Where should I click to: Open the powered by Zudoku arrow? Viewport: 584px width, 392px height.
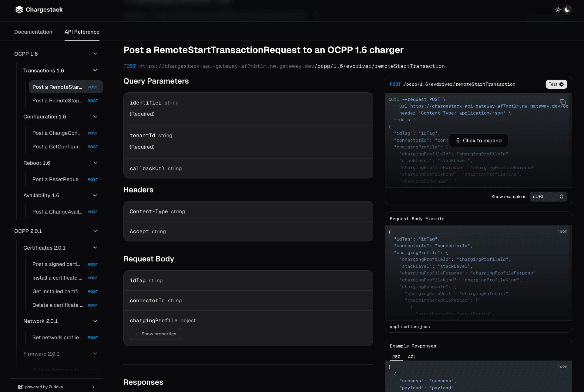click(93, 387)
